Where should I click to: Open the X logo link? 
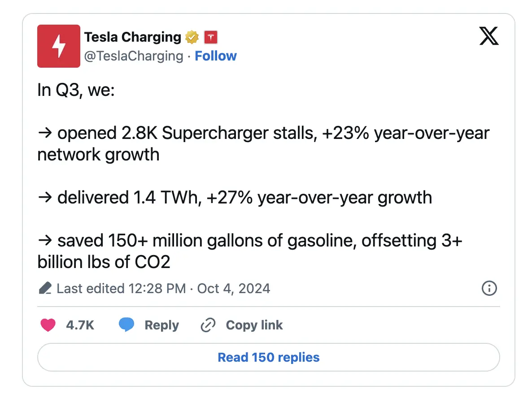[x=488, y=36]
